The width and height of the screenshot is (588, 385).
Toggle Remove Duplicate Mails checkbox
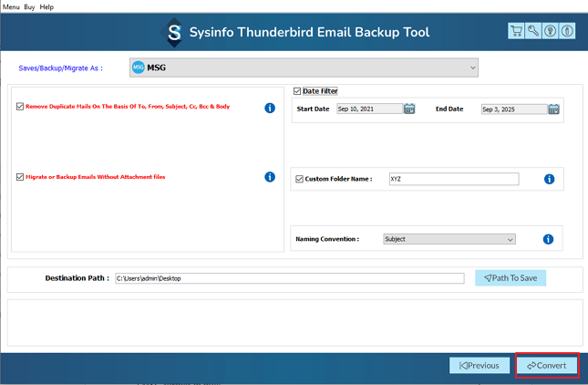[x=20, y=107]
